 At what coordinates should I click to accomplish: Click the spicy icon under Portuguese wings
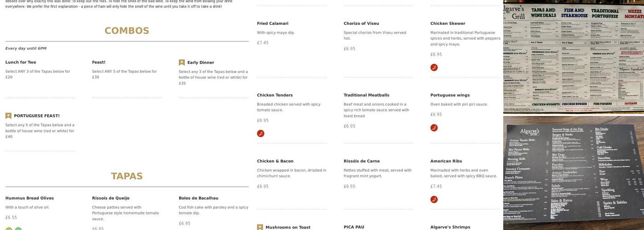[434, 128]
